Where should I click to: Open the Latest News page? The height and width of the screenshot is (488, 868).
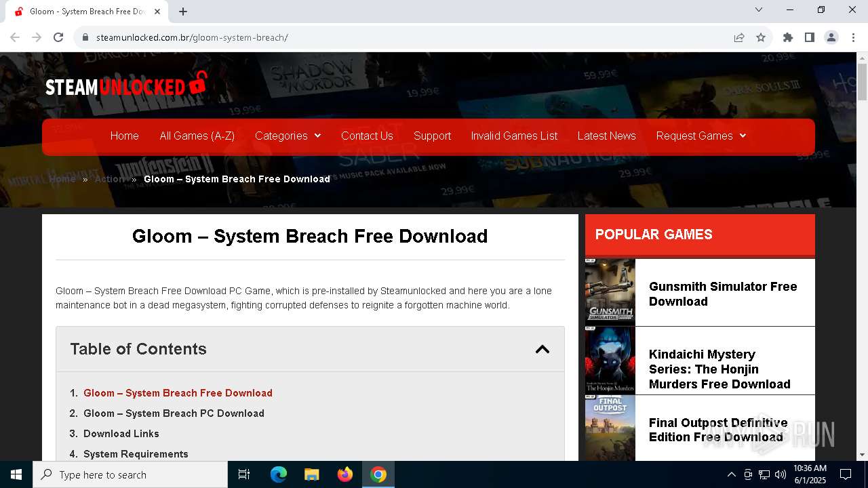pos(607,136)
